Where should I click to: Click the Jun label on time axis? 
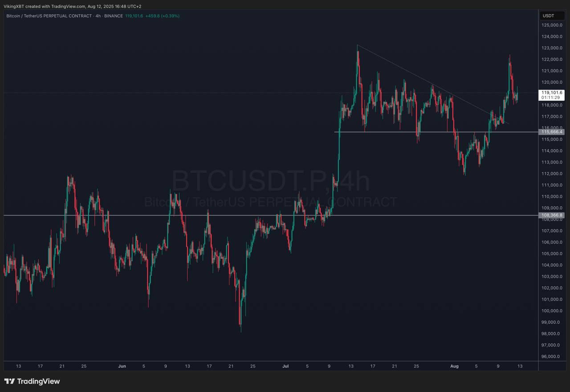point(122,366)
